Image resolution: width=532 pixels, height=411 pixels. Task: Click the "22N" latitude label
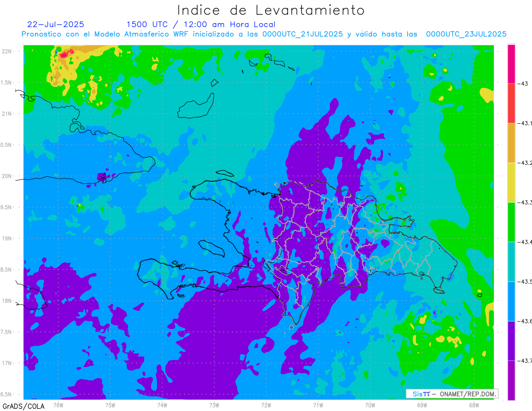click(7, 51)
